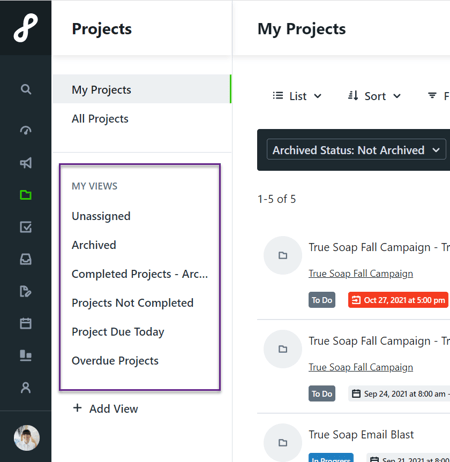Open the Completed Projects - Arc... view

(140, 274)
